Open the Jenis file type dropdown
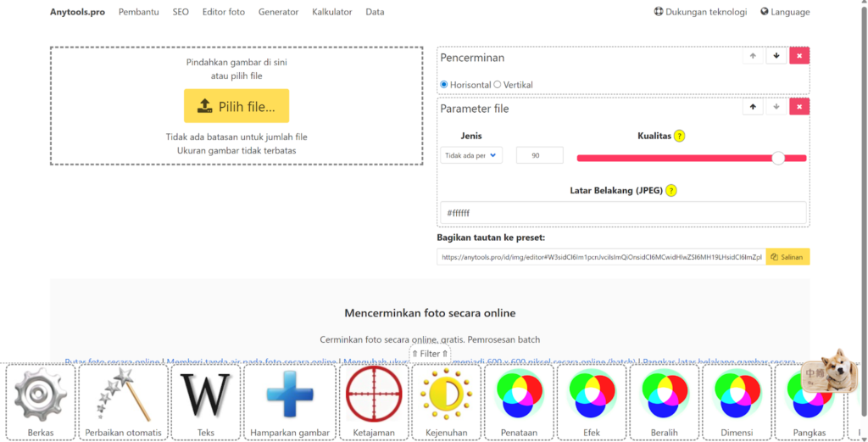868x442 pixels. (471, 155)
